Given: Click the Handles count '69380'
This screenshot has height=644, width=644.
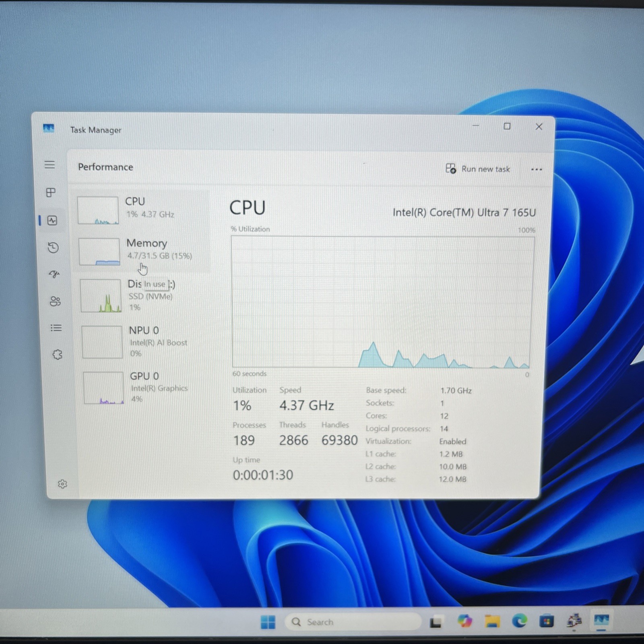Looking at the screenshot, I should point(339,440).
